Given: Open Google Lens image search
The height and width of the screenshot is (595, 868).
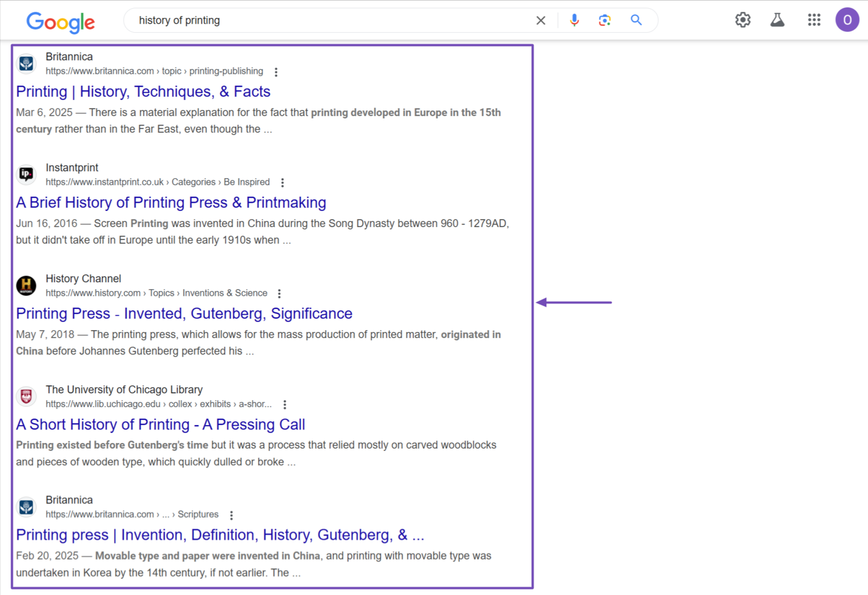Looking at the screenshot, I should click(604, 20).
